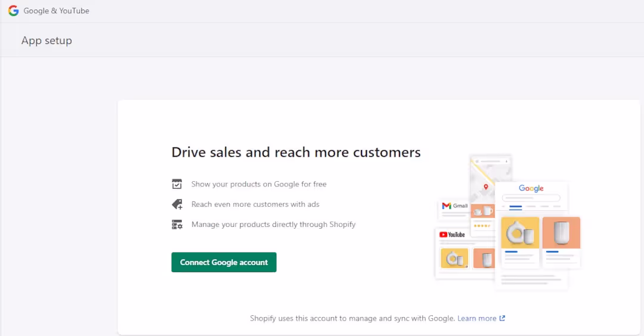The image size is (644, 336).
Task: Click the App setup heading
Action: click(47, 41)
